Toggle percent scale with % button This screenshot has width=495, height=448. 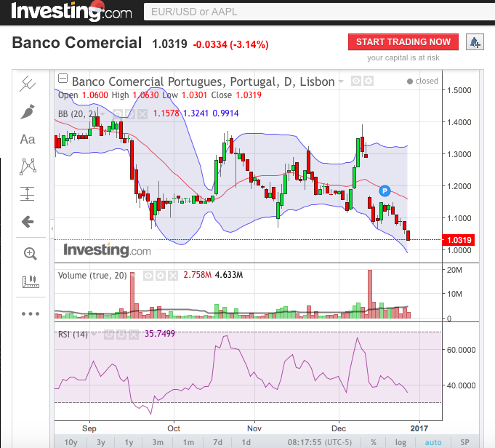373,442
